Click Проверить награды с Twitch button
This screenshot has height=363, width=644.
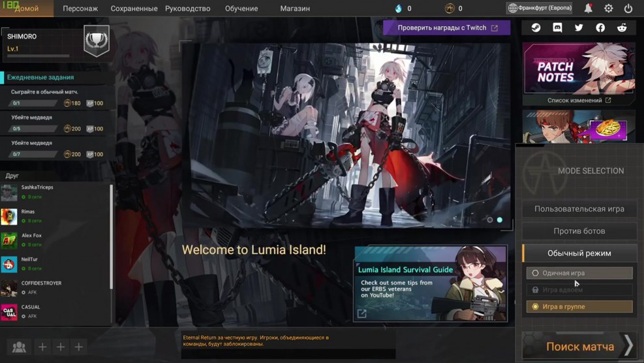[x=447, y=28]
